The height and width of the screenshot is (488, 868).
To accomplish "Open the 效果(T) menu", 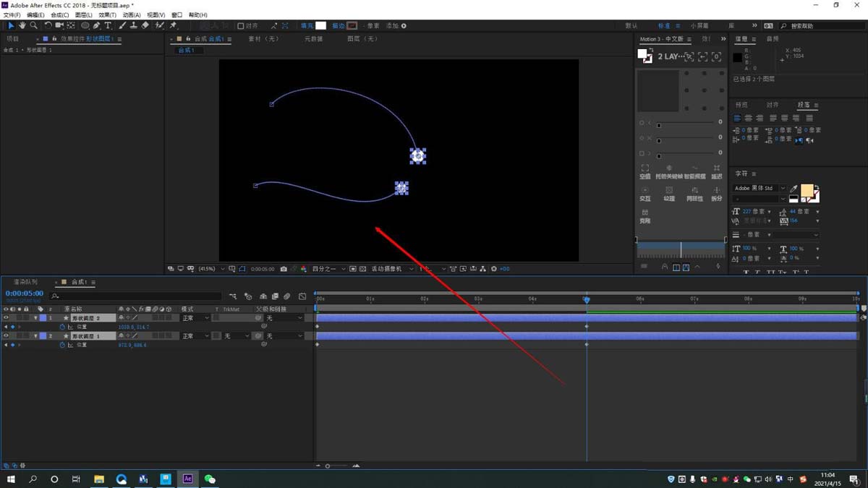I will point(107,14).
